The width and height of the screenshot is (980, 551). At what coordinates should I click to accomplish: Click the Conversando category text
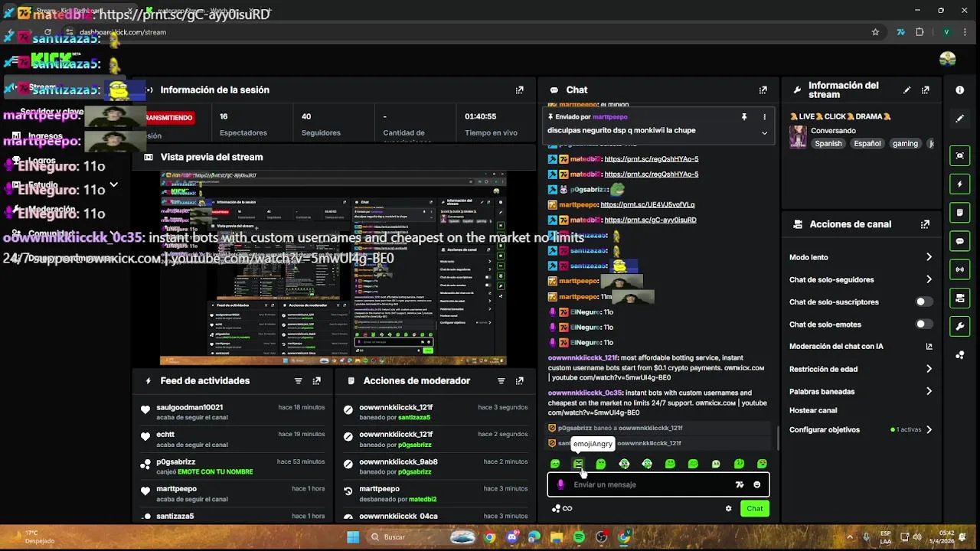pyautogui.click(x=833, y=130)
